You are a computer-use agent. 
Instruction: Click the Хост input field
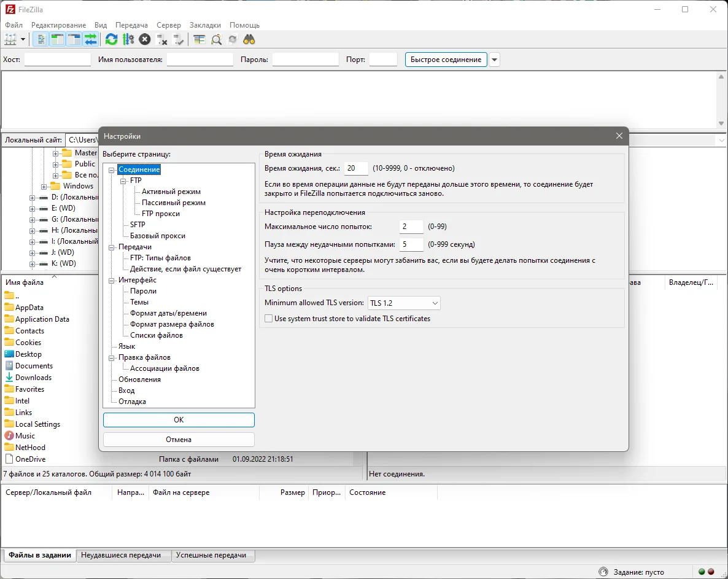(x=58, y=60)
